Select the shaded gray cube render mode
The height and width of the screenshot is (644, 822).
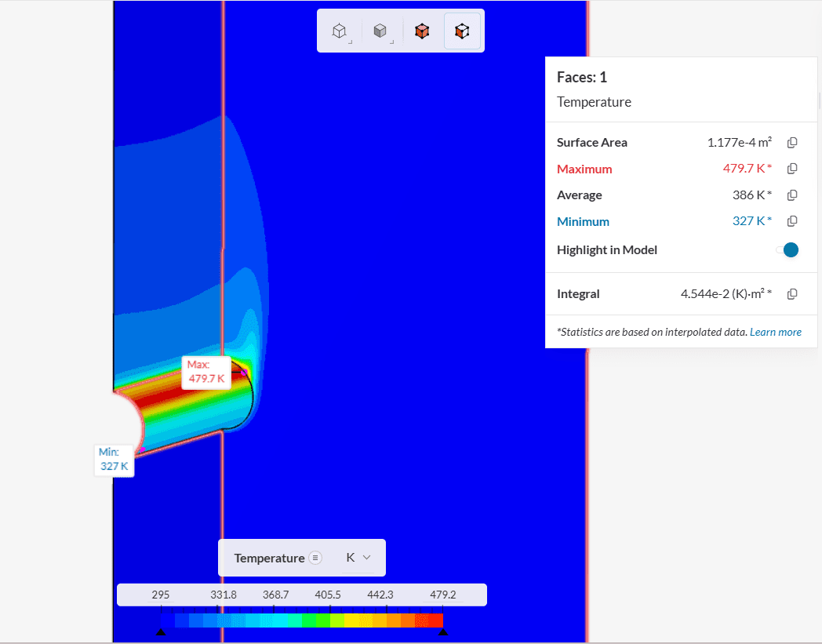[x=380, y=31]
